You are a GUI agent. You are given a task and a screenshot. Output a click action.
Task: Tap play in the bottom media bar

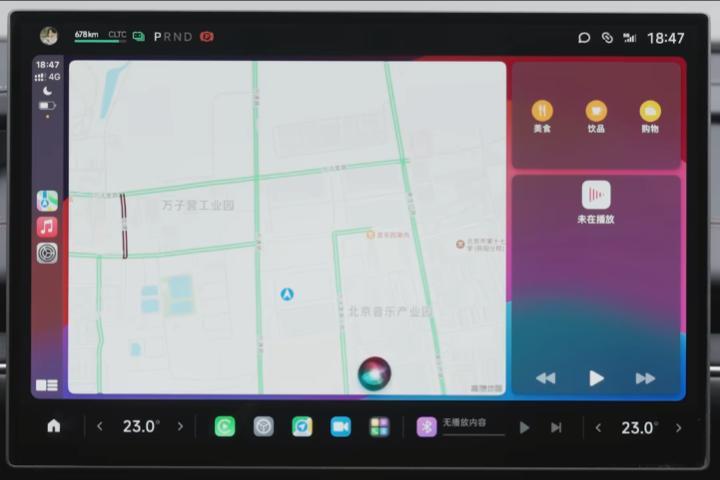[x=524, y=428]
